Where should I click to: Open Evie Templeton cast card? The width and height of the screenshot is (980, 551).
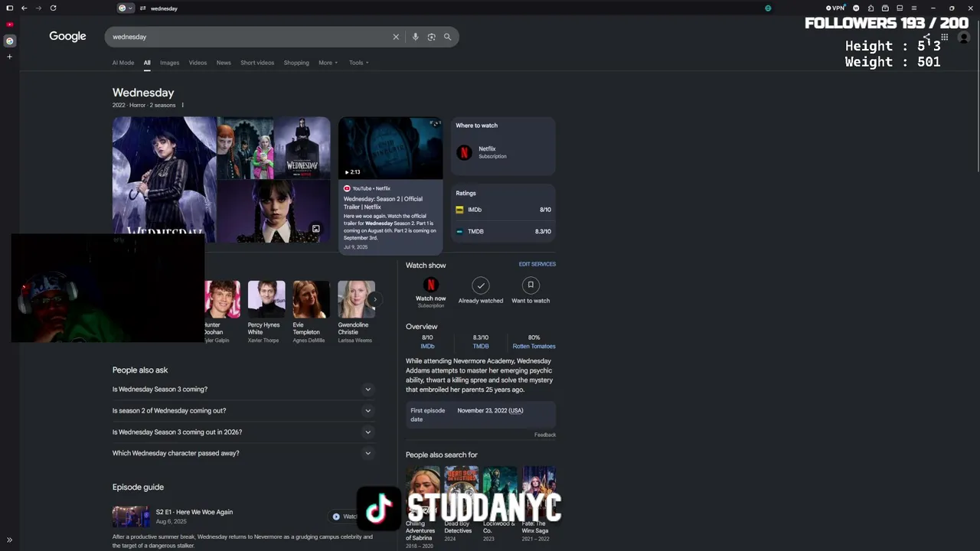click(x=310, y=312)
